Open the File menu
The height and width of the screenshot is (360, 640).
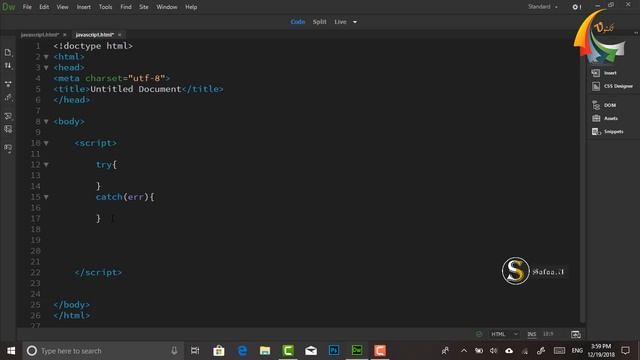tap(27, 7)
